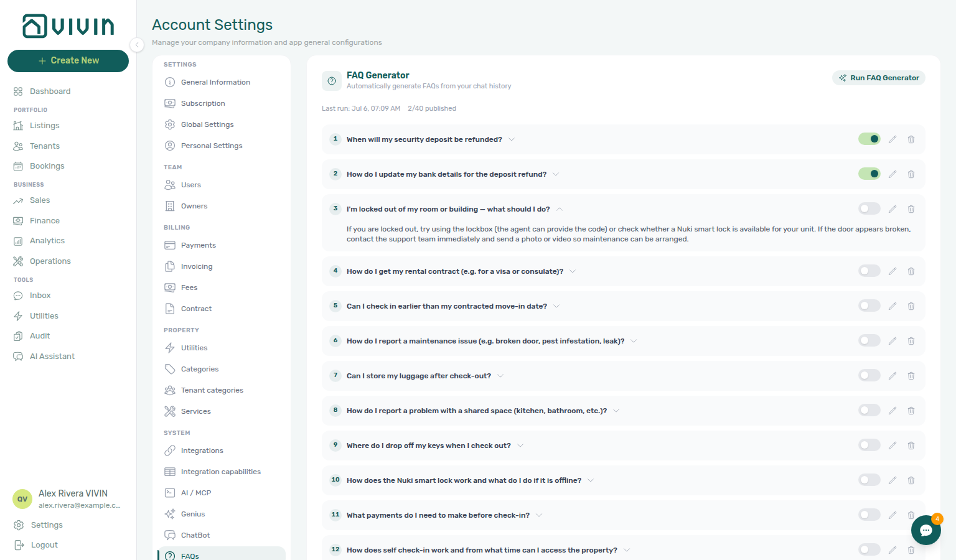
Task: Select the FAQs settings item
Action: click(222, 554)
